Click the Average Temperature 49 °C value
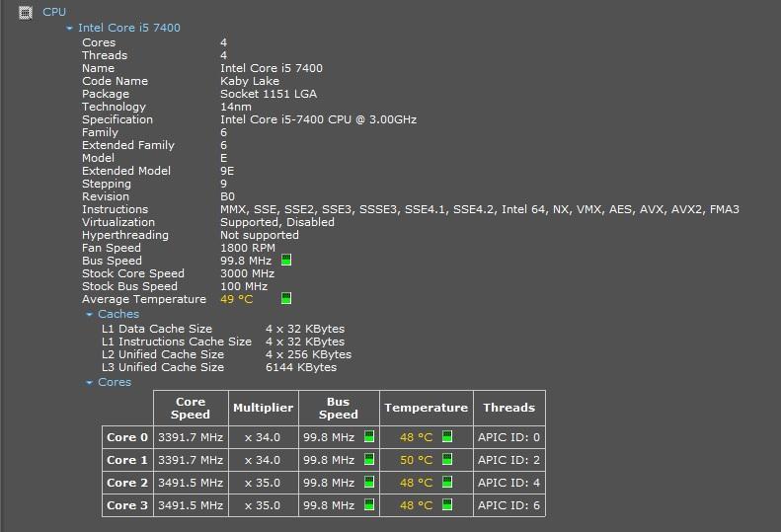This screenshot has width=781, height=532. (237, 299)
